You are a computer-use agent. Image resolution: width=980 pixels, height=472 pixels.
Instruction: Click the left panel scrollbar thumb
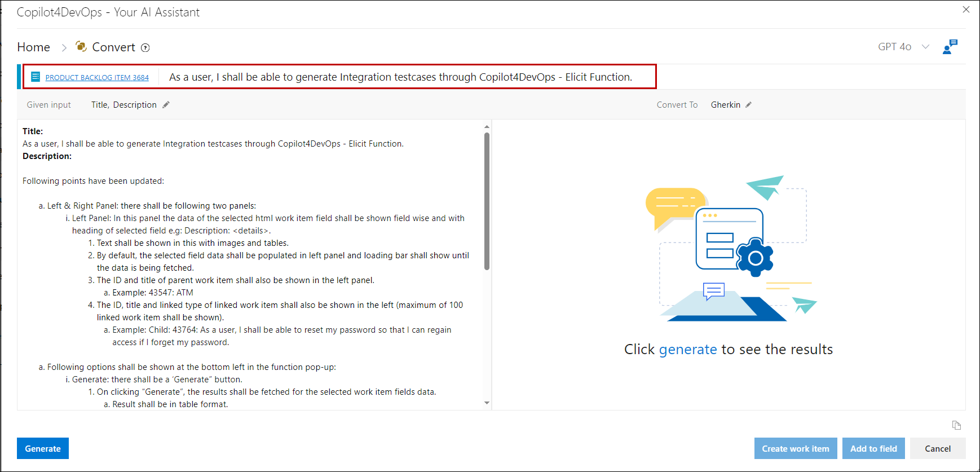(x=487, y=201)
